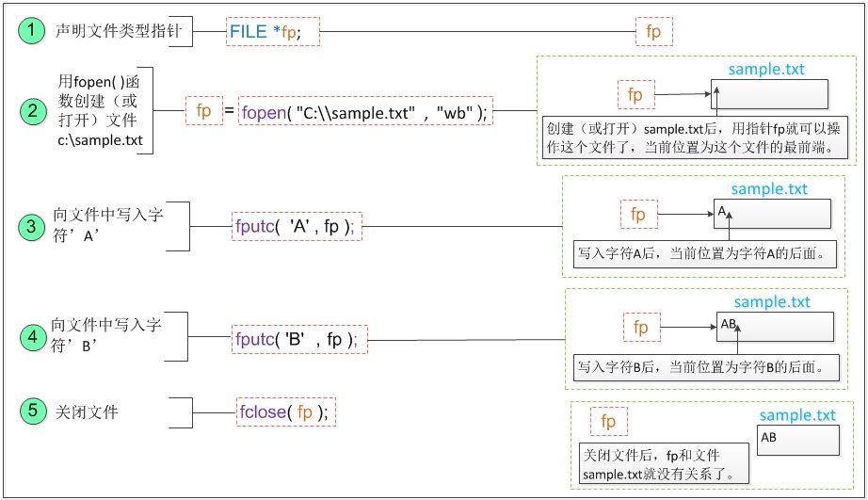Select the note describing position after writing B

(708, 367)
